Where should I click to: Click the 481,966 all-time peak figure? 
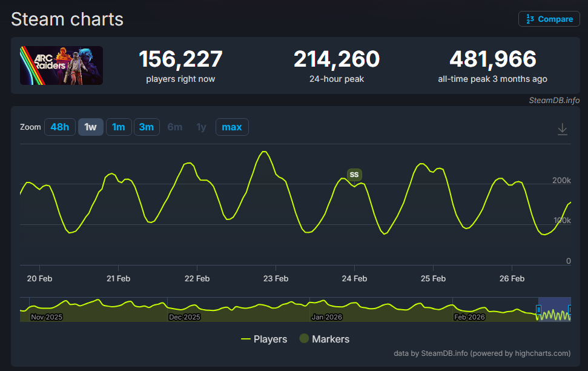[x=493, y=59]
